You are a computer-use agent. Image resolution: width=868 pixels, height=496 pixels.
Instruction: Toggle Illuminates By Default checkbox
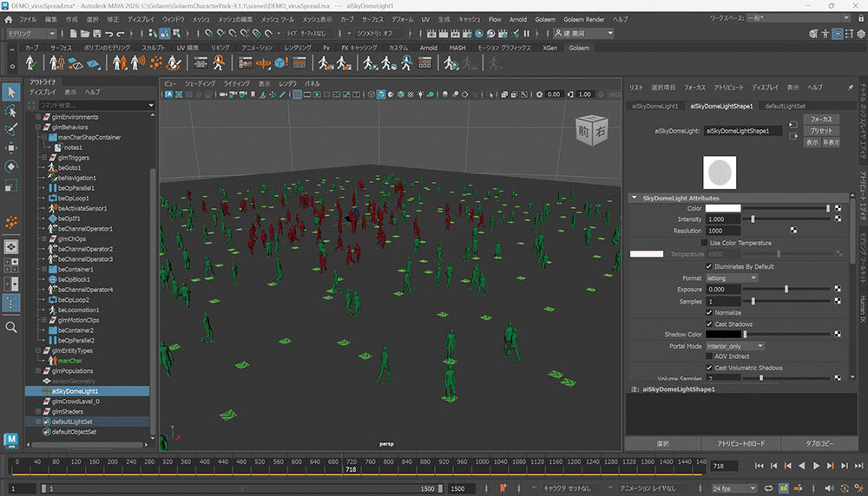point(708,266)
